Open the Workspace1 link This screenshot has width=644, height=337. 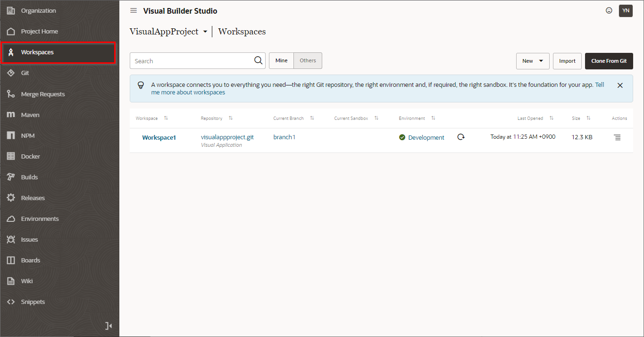pos(159,137)
